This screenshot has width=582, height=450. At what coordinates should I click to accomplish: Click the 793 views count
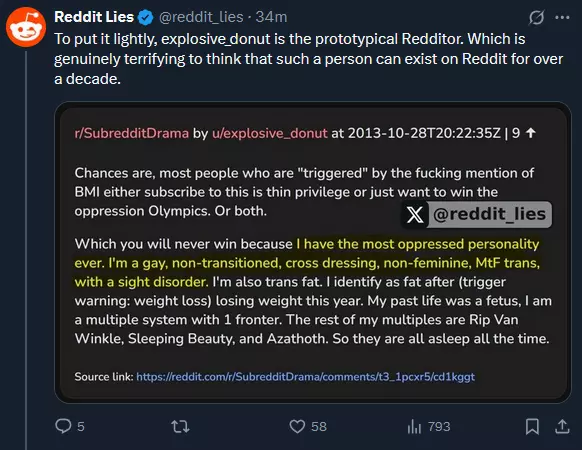pyautogui.click(x=439, y=427)
